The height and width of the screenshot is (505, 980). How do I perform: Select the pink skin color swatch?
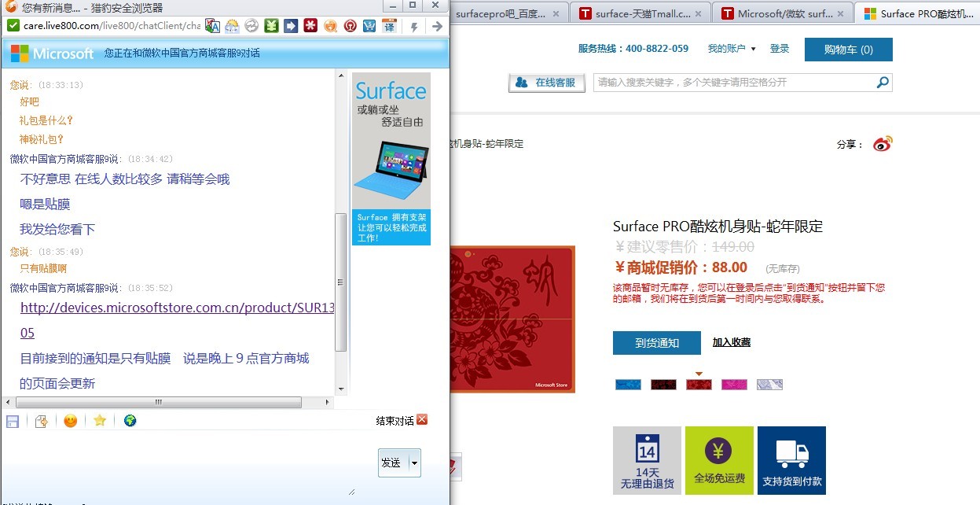[734, 385]
